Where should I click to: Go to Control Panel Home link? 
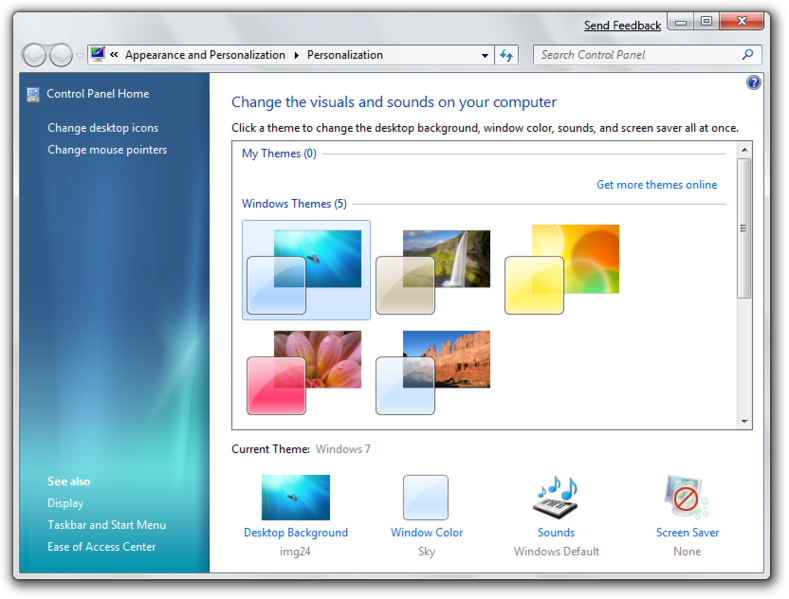(x=98, y=94)
